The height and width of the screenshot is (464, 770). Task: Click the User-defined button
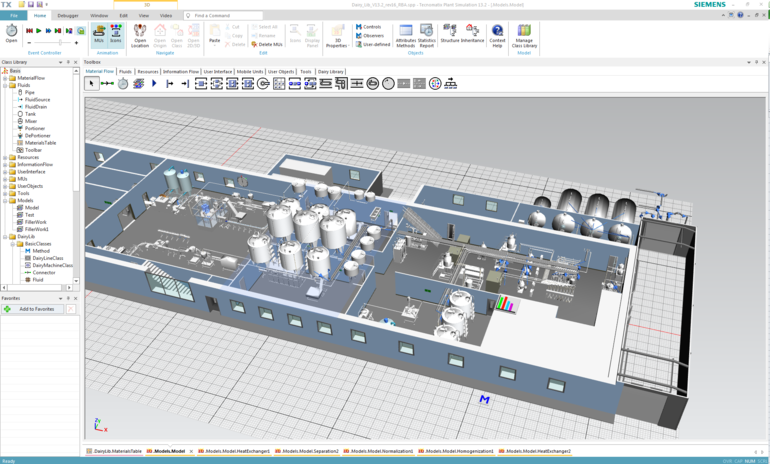tap(373, 44)
